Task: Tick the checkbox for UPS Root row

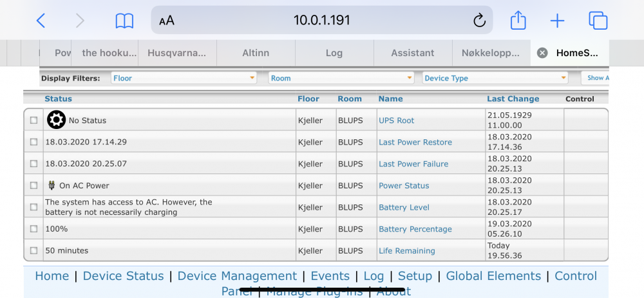Action: [33, 121]
